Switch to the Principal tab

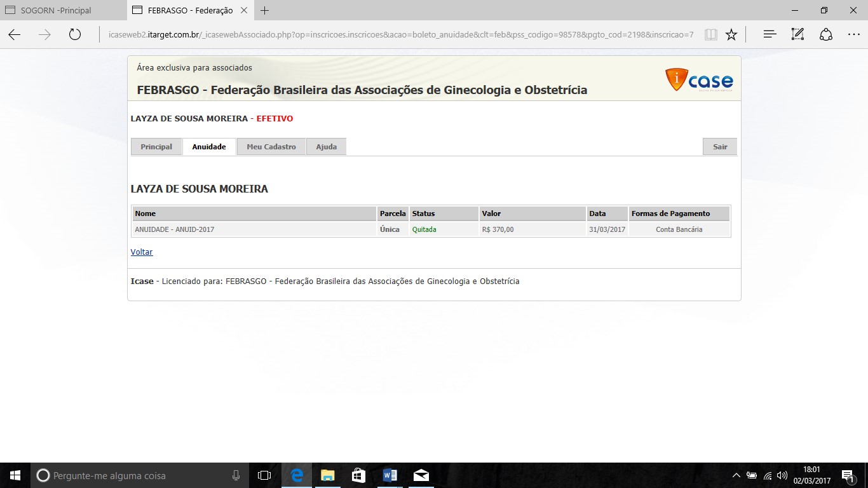[x=156, y=147]
